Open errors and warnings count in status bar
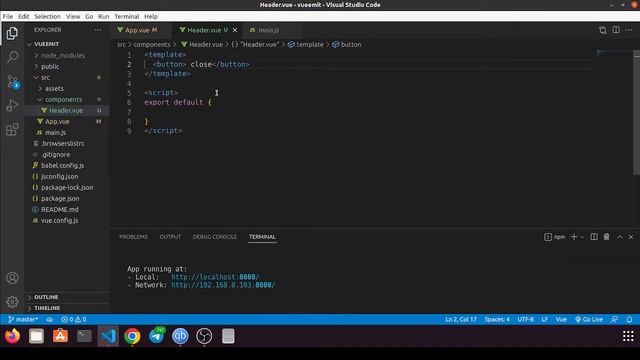 73,319
